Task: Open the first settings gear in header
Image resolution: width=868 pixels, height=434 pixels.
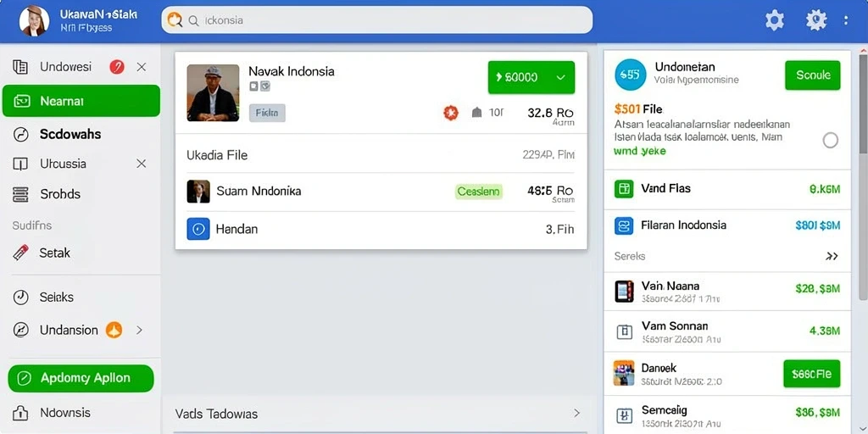Action: point(775,20)
